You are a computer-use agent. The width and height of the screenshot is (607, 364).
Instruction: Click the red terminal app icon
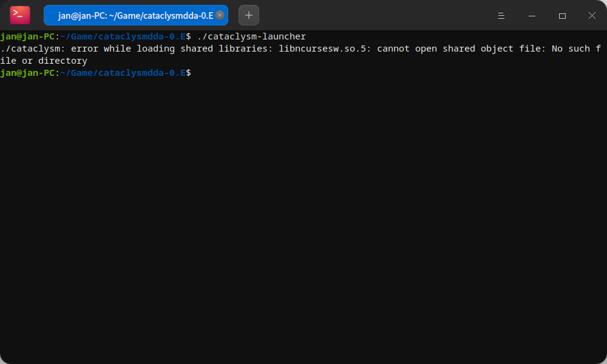point(19,15)
